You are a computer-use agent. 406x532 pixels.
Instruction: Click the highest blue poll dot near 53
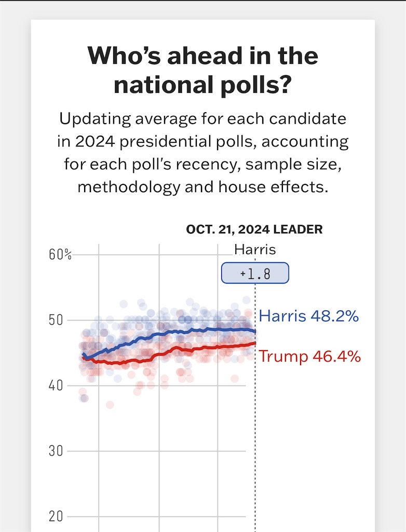[x=247, y=300]
